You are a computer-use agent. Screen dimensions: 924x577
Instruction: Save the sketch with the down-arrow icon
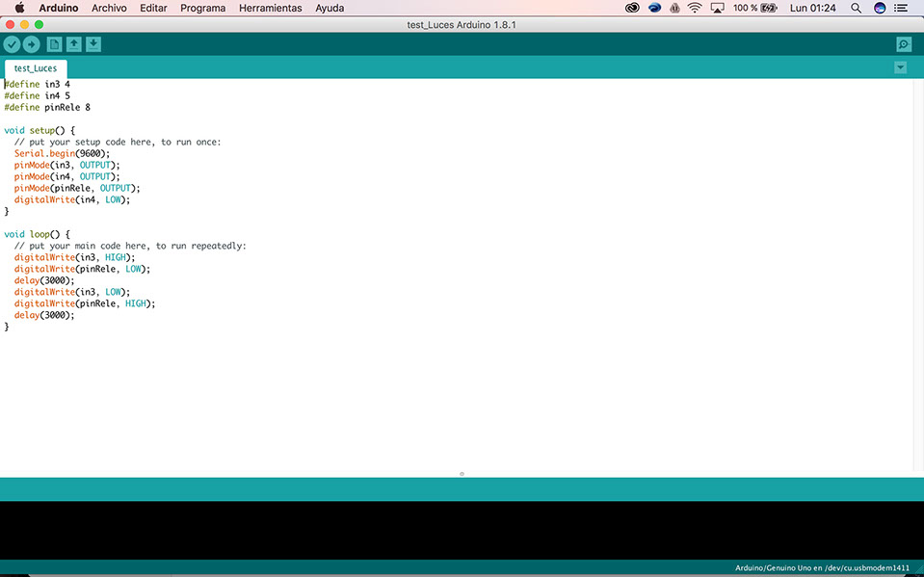[93, 44]
